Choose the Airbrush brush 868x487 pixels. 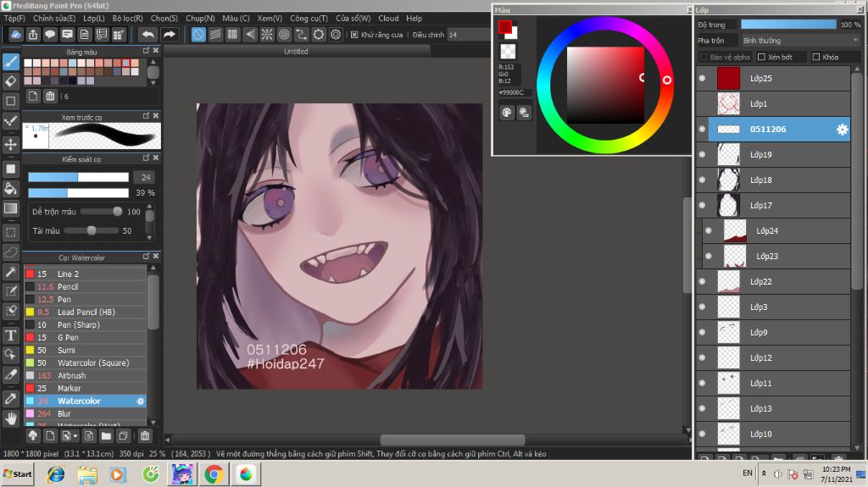click(86, 376)
